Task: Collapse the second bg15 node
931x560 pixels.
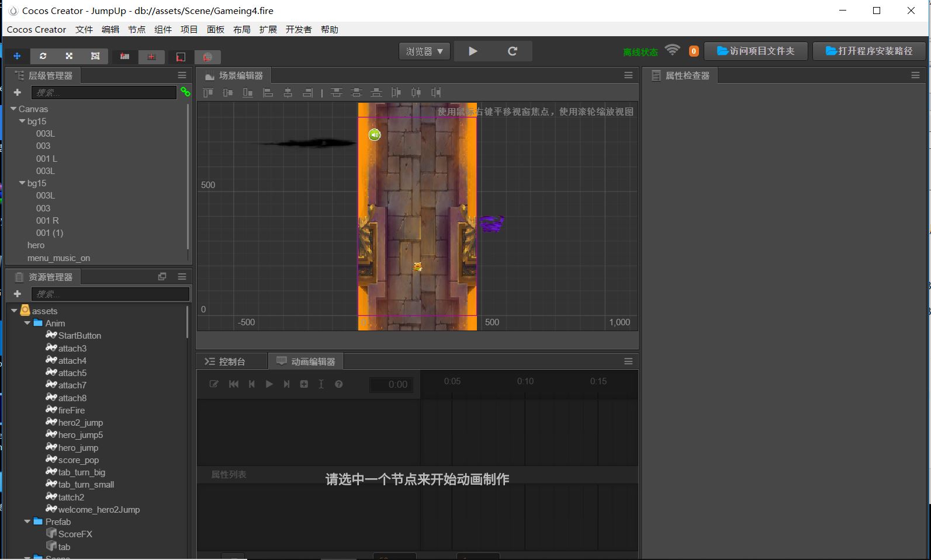Action: point(22,183)
